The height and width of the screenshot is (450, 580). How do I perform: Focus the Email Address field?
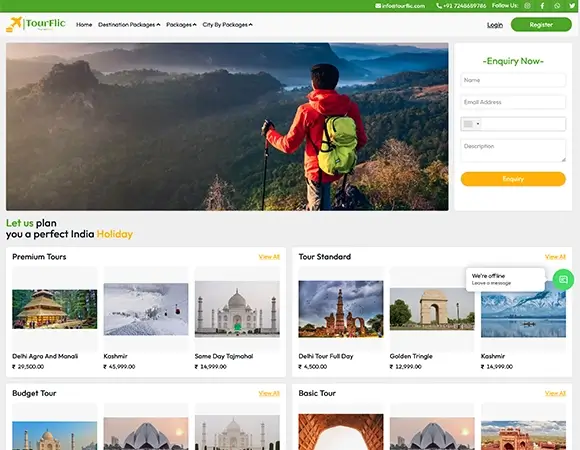pos(513,102)
